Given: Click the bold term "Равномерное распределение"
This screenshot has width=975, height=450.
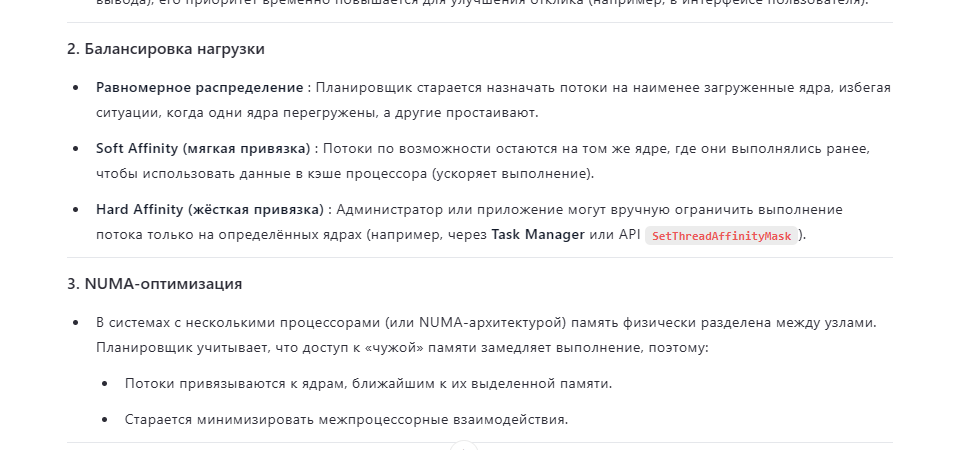Looking at the screenshot, I should coord(200,88).
